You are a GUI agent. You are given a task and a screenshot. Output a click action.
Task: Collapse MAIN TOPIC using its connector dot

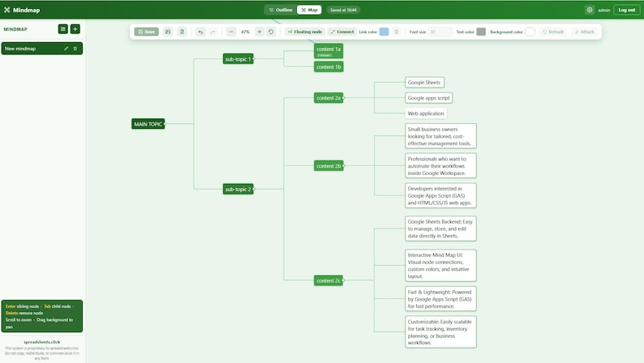[165, 124]
